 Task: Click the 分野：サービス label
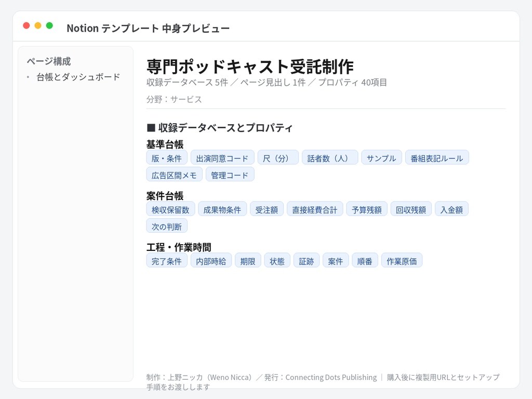174,99
